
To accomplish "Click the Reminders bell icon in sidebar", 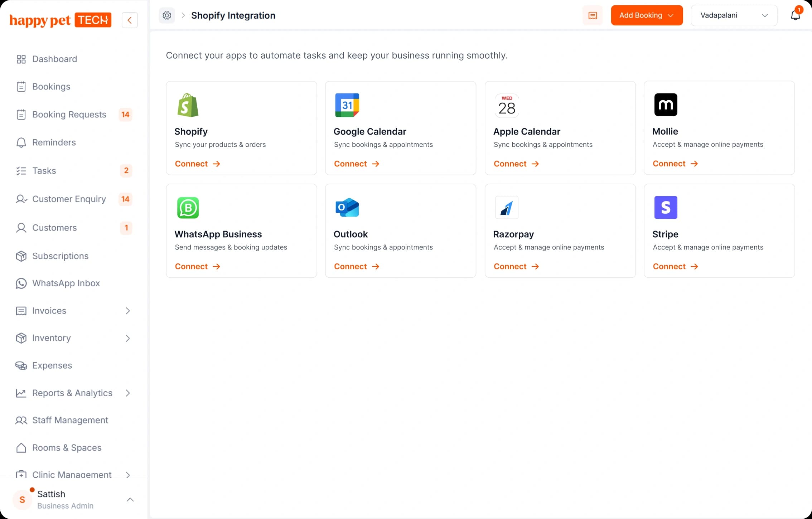I will pos(21,142).
